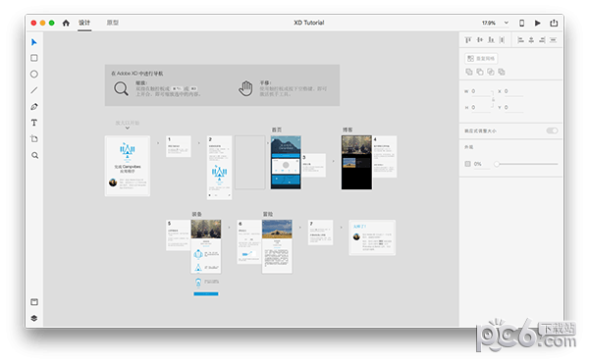This screenshot has height=364, width=589.
Task: Click the X position input field
Action: 513,91
